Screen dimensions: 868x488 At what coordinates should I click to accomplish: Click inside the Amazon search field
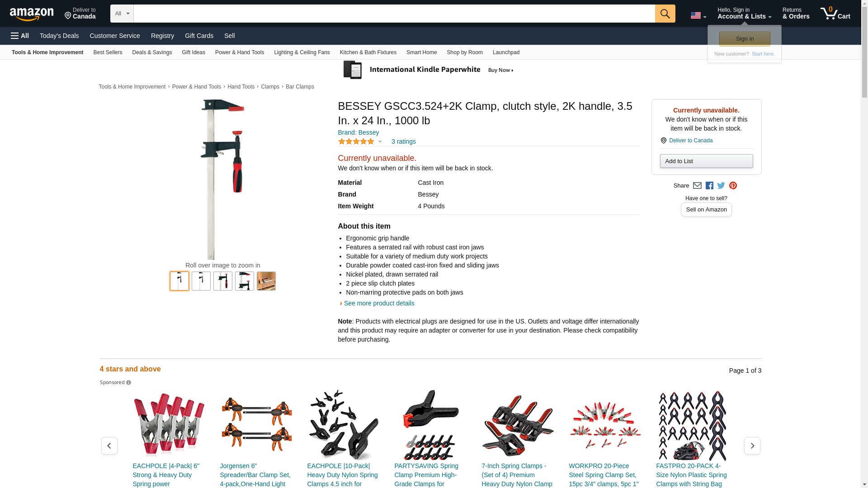(394, 14)
